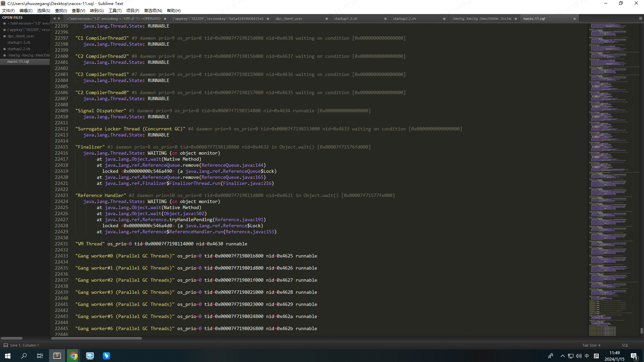Open the 转到(G) menu
Image resolution: width=644 pixels, height=362 pixels.
click(x=97, y=11)
